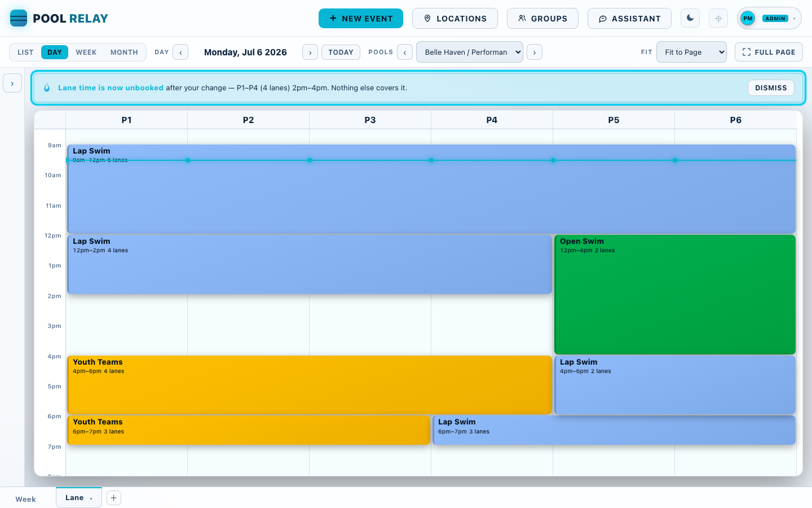Click the P1 lane column header
Screen dimensions: 812x508
click(x=126, y=120)
